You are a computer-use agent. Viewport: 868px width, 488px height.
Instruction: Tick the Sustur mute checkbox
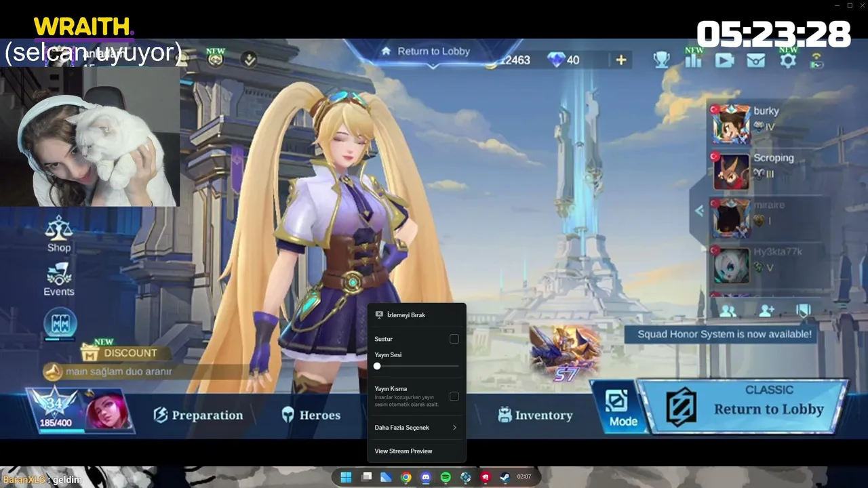tap(454, 339)
